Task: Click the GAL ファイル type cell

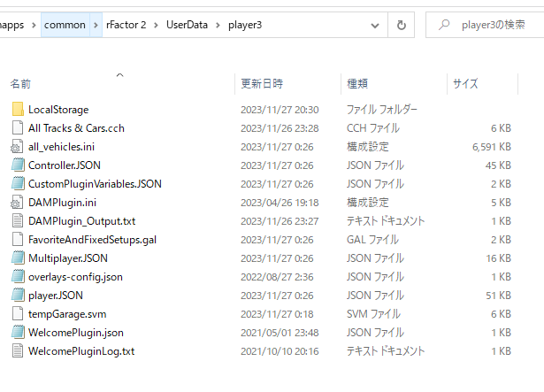Action: click(x=372, y=240)
